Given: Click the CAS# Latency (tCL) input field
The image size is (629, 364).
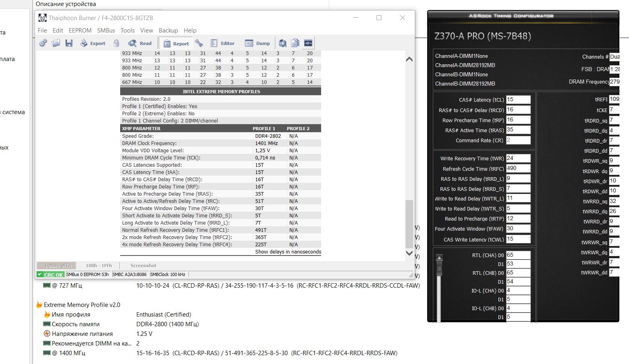Looking at the screenshot, I should point(518,100).
